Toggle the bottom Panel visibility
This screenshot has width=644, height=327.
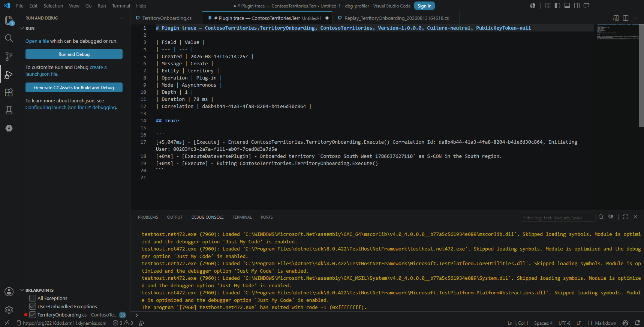coord(567,6)
